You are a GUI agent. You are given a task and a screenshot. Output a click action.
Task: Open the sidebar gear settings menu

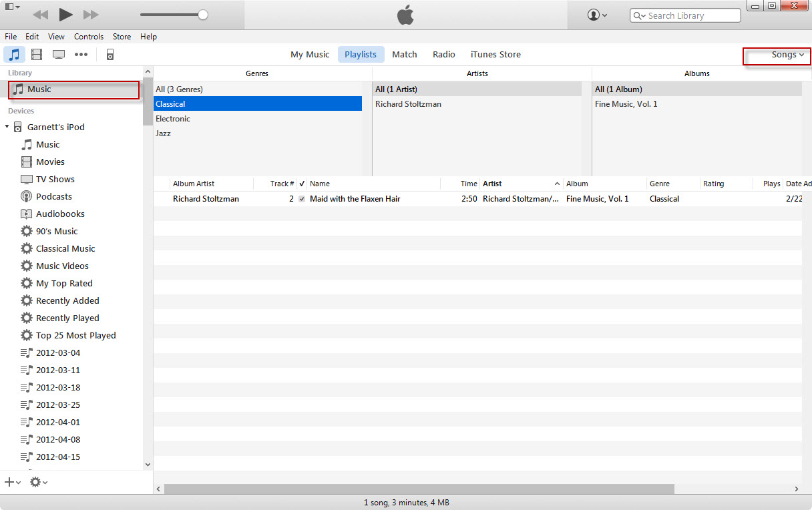coord(39,482)
